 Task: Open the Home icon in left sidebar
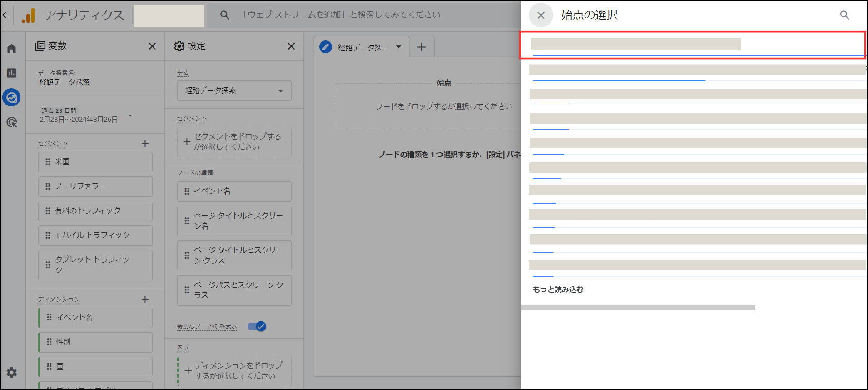(x=12, y=48)
